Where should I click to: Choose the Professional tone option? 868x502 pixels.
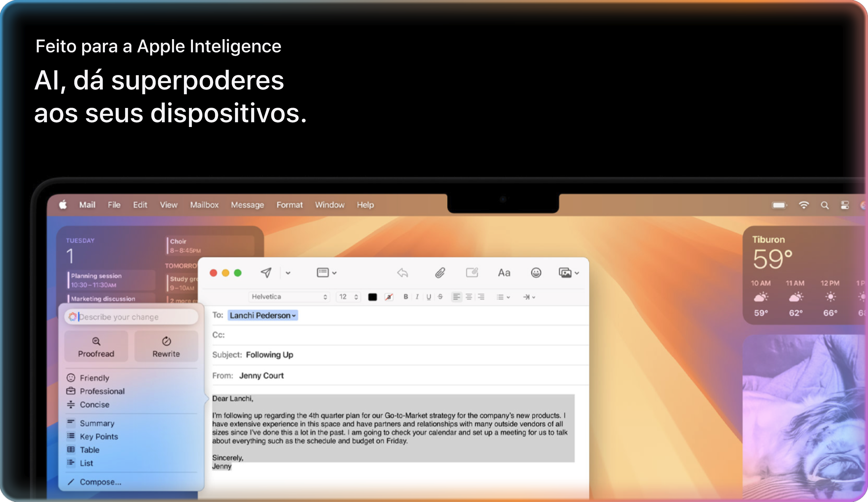point(95,391)
